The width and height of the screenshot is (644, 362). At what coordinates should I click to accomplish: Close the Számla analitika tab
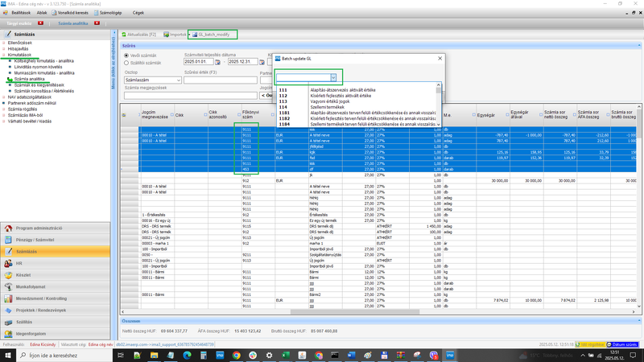(x=97, y=23)
